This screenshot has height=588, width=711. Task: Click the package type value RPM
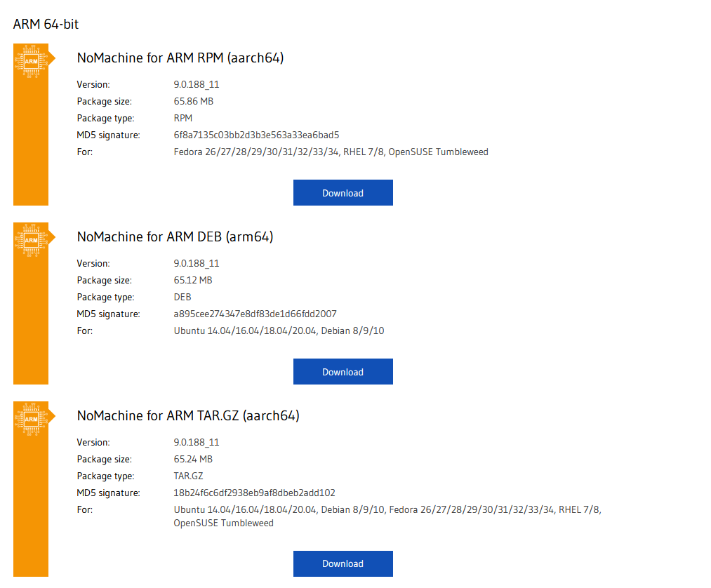[x=183, y=119]
